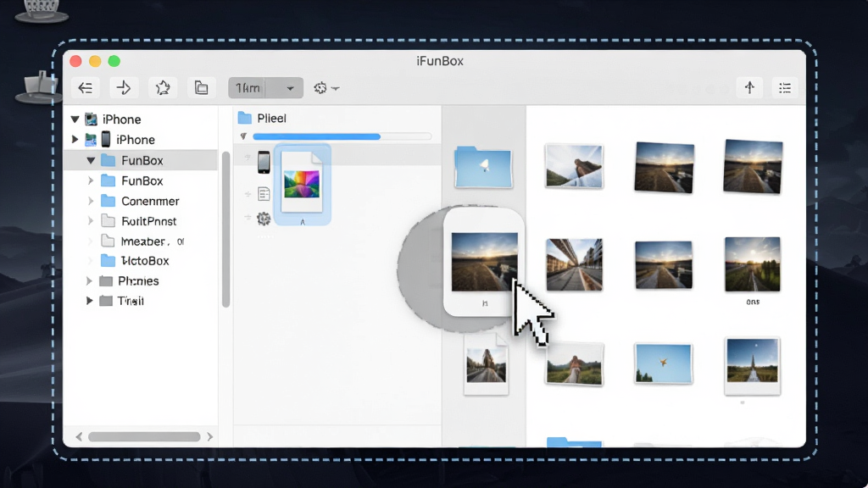Select the photo thumbnail labeled 'ens'
Viewport: 868px width, 488px height.
tap(753, 264)
